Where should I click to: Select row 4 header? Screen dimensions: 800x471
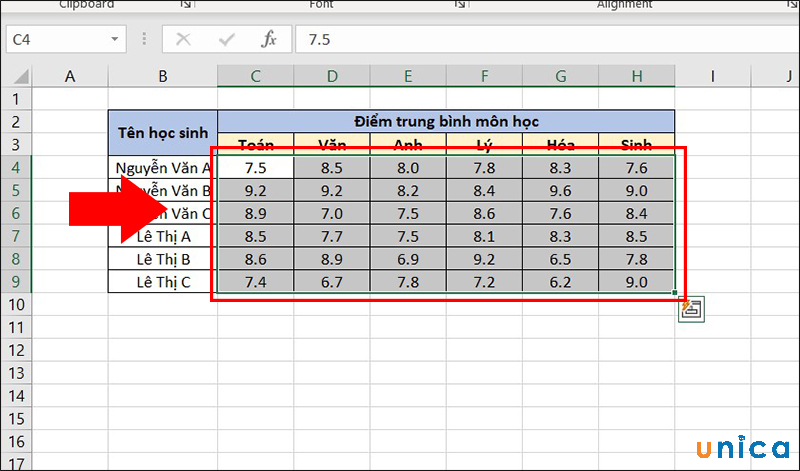[x=15, y=168]
